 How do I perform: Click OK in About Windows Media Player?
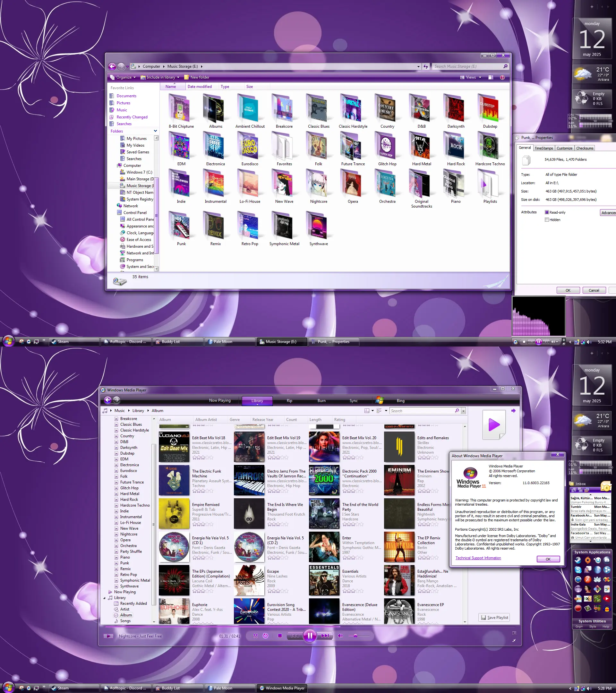(548, 559)
